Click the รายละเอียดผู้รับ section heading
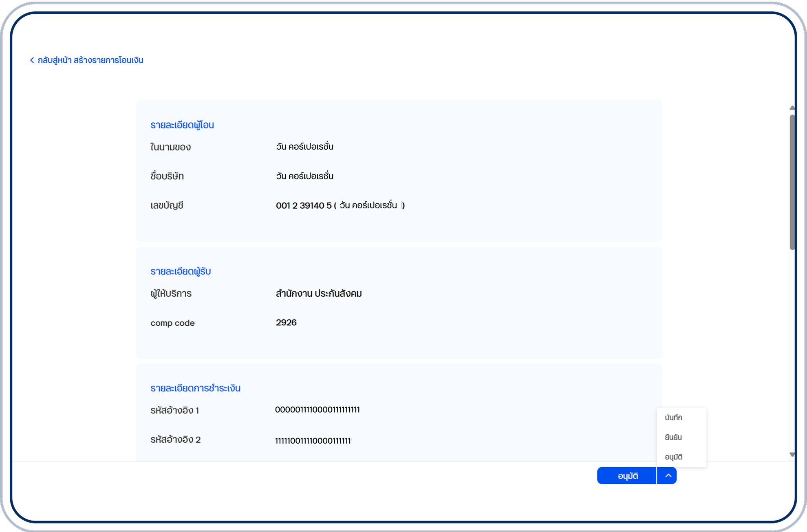This screenshot has height=532, width=807. tap(181, 271)
